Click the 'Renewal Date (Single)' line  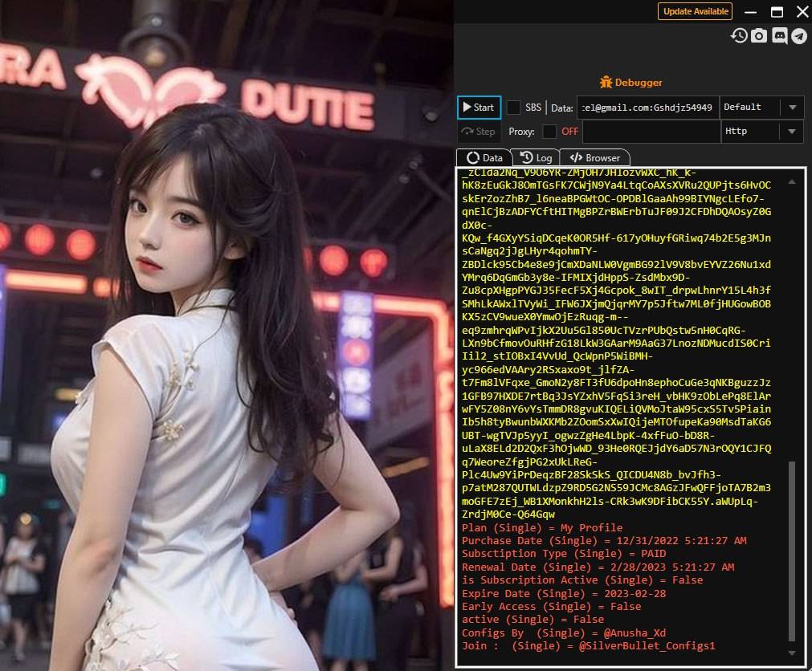[x=598, y=567]
